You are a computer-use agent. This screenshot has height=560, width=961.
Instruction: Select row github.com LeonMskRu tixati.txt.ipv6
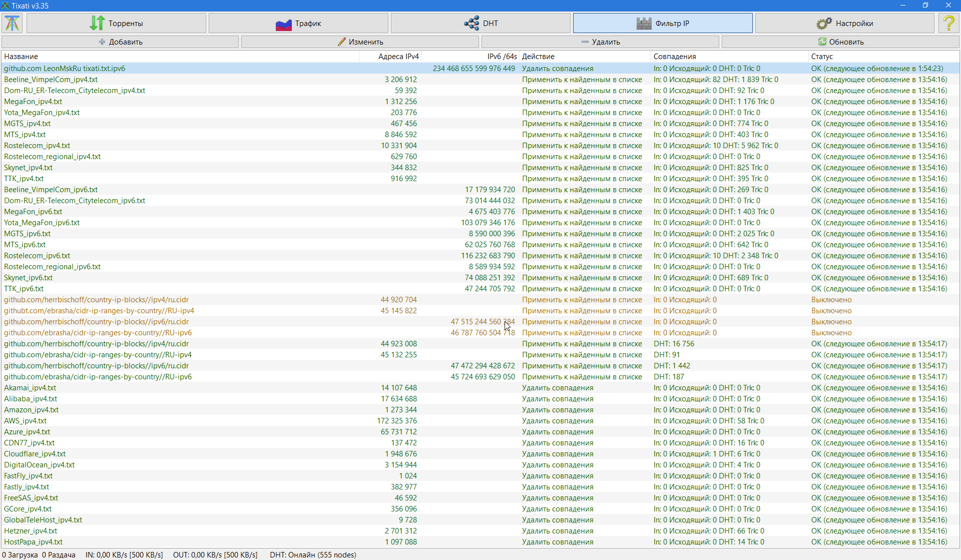[x=480, y=69]
